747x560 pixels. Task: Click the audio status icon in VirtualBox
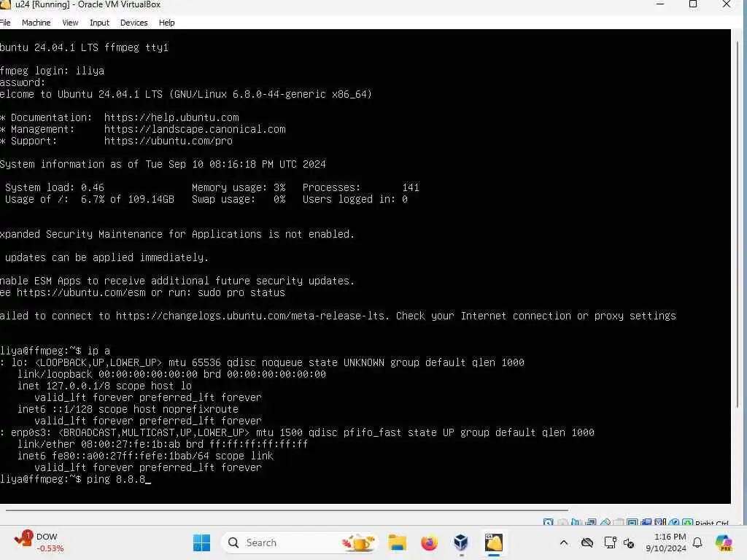[x=576, y=522]
